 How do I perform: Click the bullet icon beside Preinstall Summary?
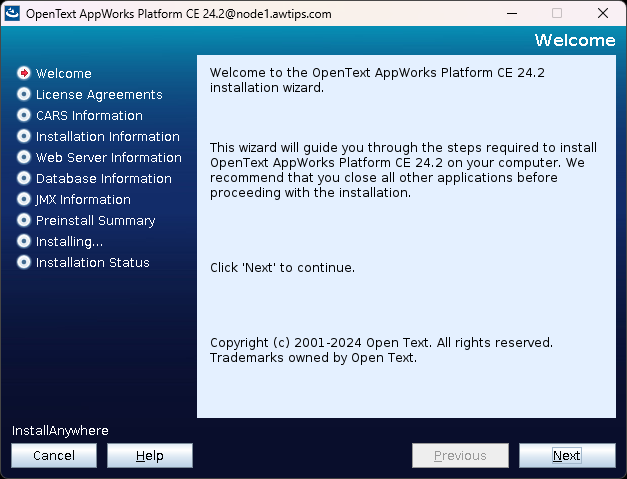click(x=24, y=220)
